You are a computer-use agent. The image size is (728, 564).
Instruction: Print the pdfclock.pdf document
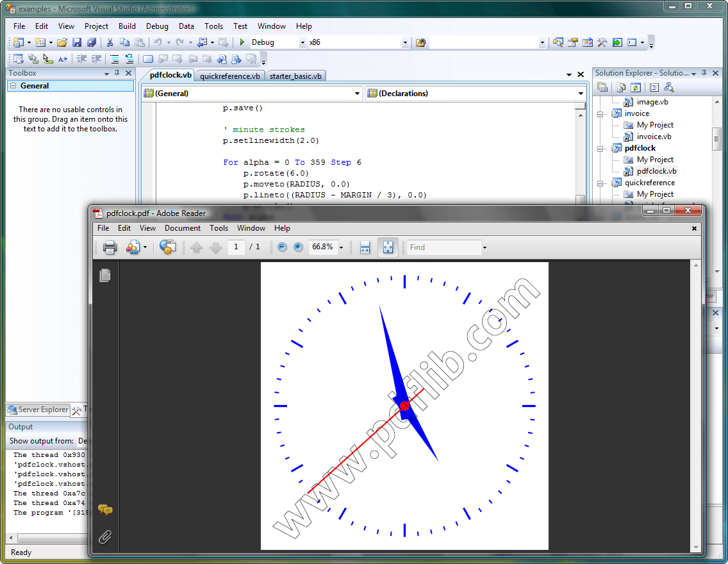[110, 247]
